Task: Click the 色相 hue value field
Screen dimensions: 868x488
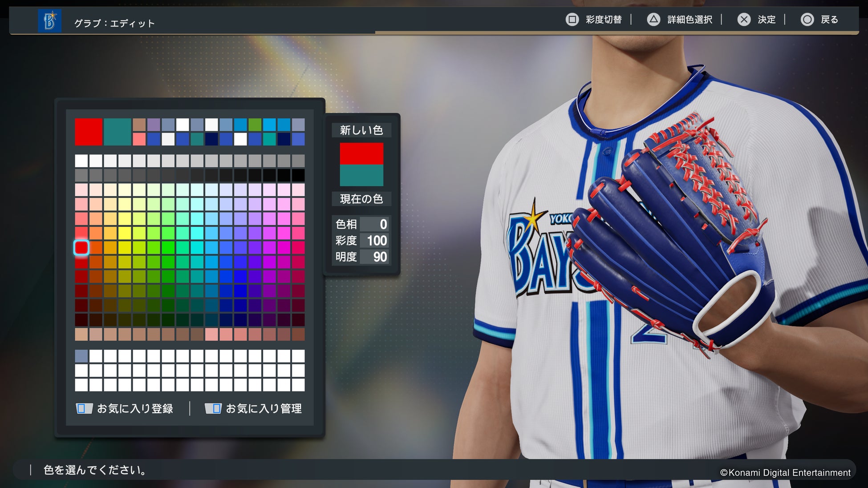Action: [x=374, y=224]
